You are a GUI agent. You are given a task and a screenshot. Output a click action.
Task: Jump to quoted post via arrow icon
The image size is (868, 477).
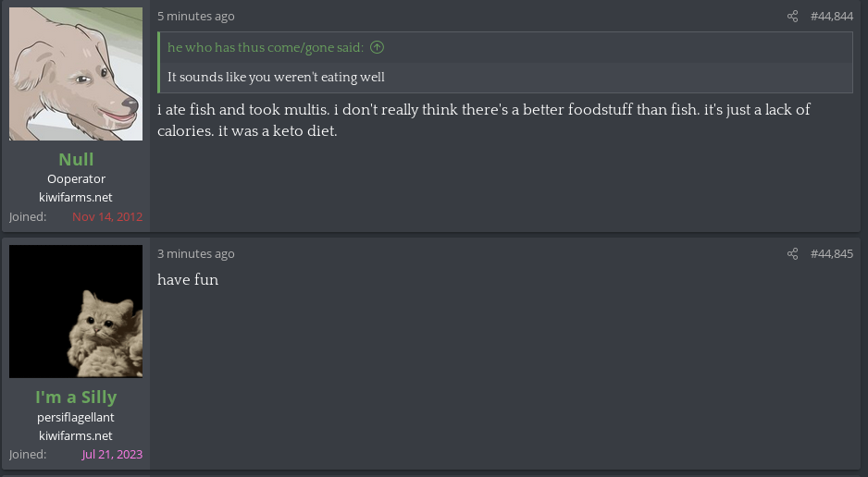pyautogui.click(x=378, y=48)
